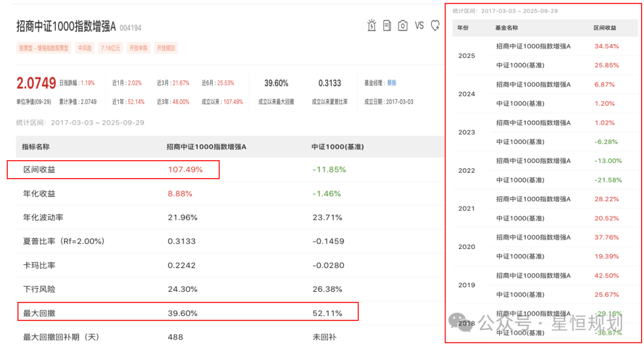Click the net value 2.0749
The image size is (644, 349).
(x=36, y=83)
